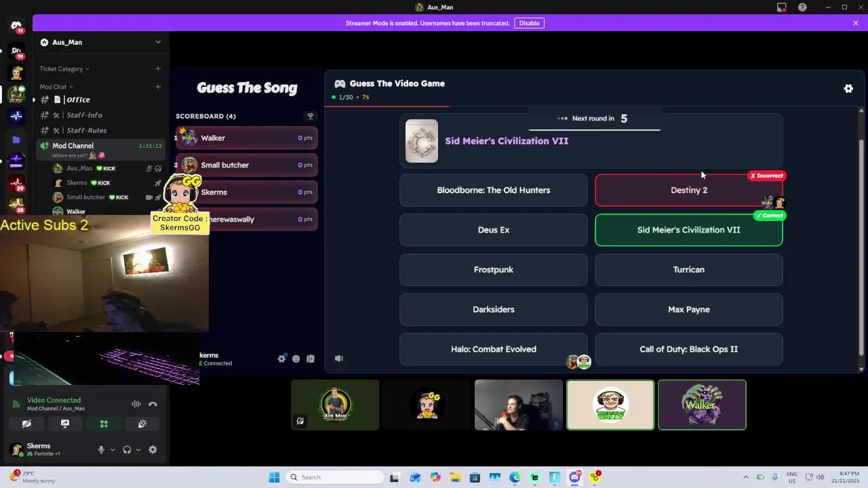Open File Explorer from the taskbar
This screenshot has height=488, width=868.
[x=454, y=477]
